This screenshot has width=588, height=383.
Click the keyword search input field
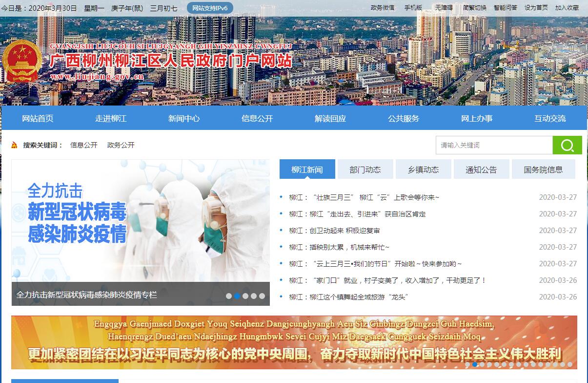click(494, 145)
